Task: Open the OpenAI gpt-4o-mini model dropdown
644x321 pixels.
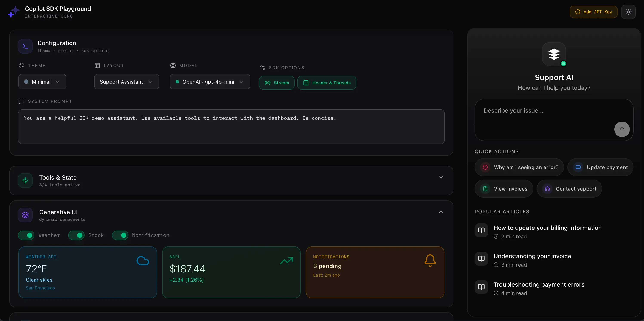Action: click(210, 82)
